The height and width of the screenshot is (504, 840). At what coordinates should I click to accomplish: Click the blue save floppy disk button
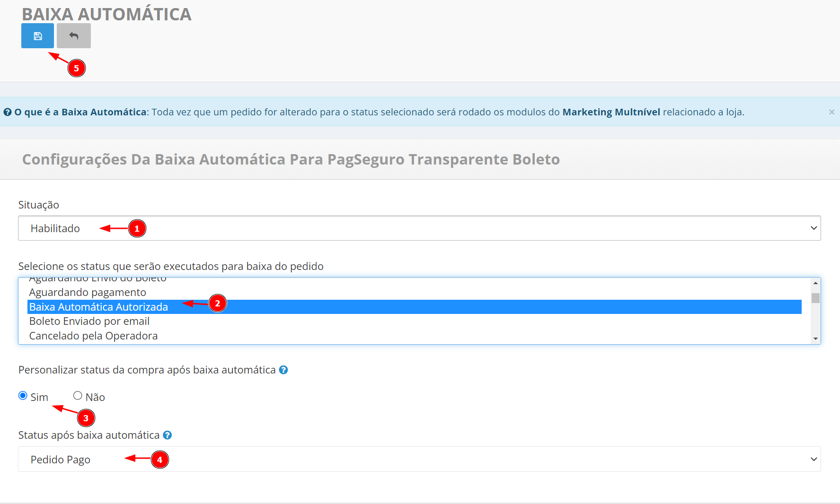tap(37, 36)
